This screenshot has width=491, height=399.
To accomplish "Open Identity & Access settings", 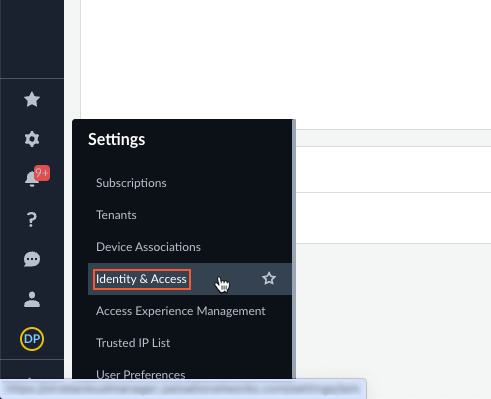I will 141,279.
